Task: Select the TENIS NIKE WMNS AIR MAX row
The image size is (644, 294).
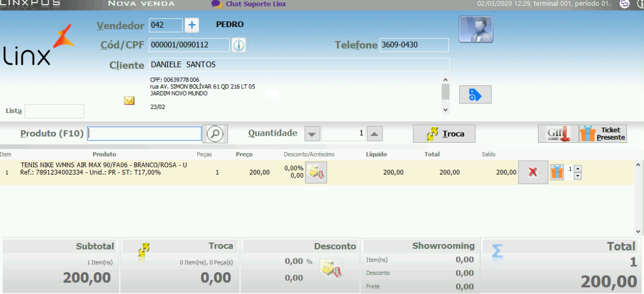Action: click(317, 172)
